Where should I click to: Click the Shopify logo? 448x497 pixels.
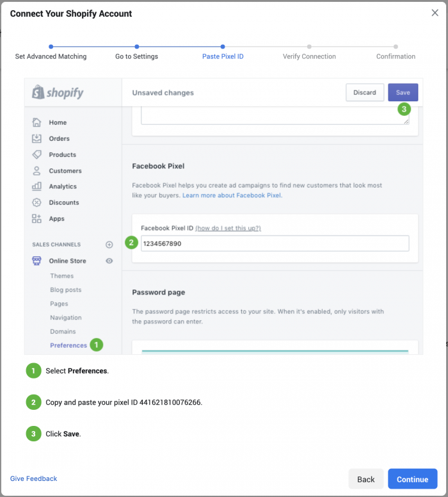tap(58, 93)
